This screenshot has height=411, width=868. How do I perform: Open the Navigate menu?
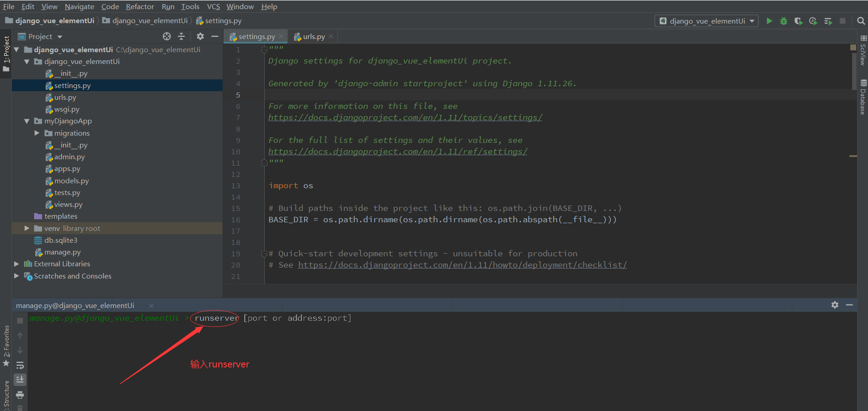(x=79, y=6)
